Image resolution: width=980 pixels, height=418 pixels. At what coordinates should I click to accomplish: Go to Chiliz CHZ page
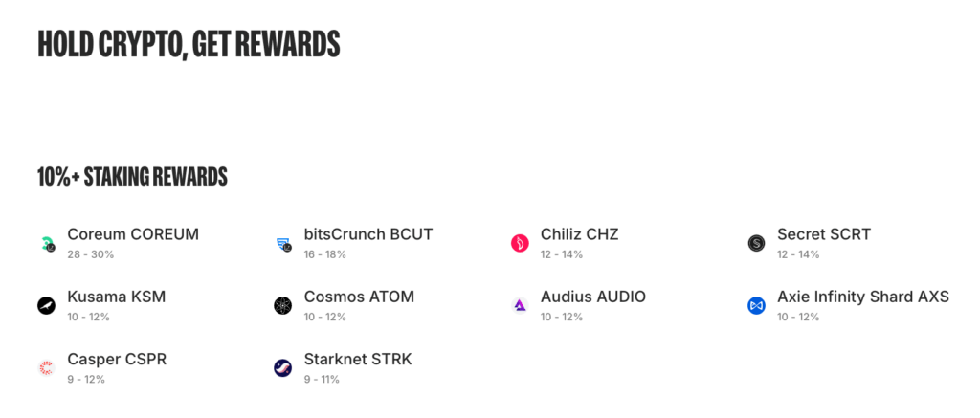579,235
